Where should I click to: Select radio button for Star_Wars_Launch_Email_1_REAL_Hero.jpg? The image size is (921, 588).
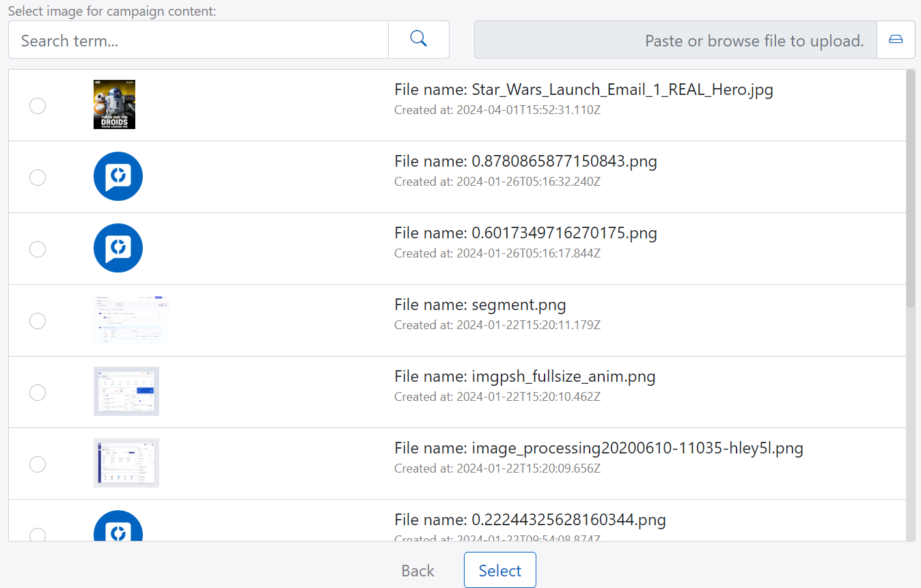pyautogui.click(x=38, y=106)
